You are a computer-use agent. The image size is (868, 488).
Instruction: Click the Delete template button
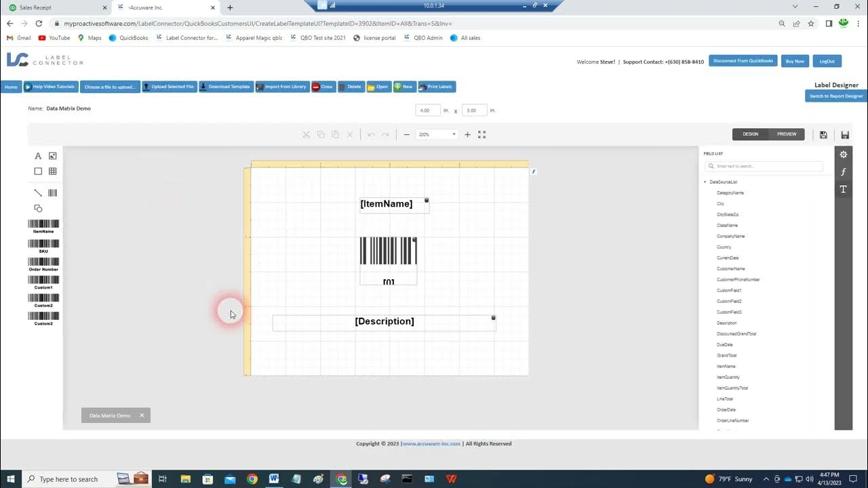coord(351,87)
